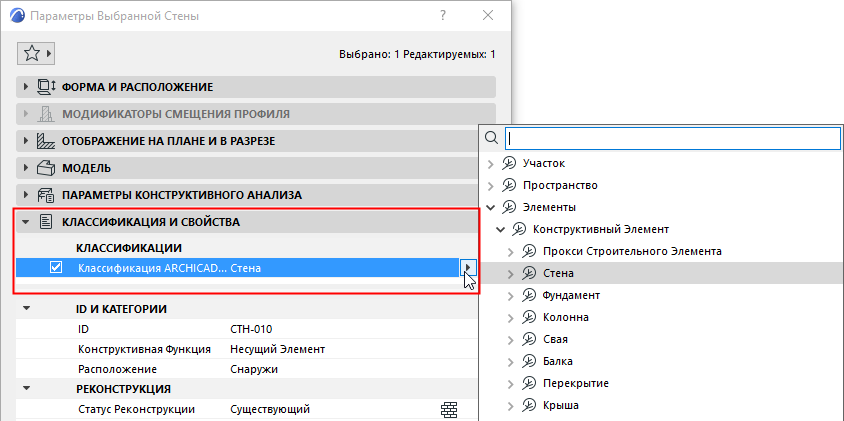Select Балка classification
The width and height of the screenshot is (844, 421).
click(558, 361)
